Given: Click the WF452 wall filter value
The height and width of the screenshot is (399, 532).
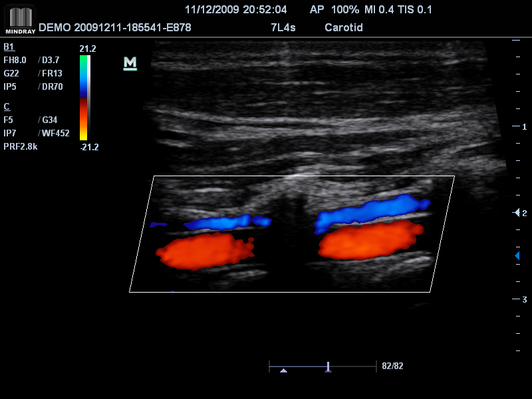Looking at the screenshot, I should [x=55, y=133].
